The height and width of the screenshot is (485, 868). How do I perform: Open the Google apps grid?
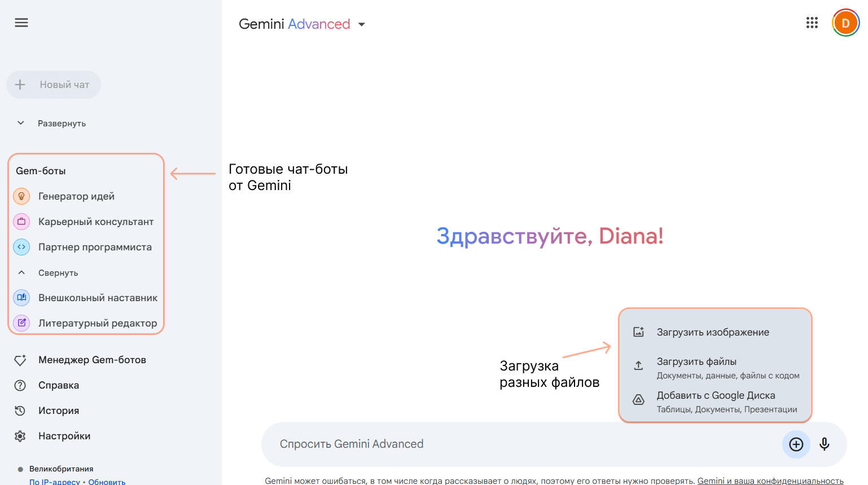[812, 23]
